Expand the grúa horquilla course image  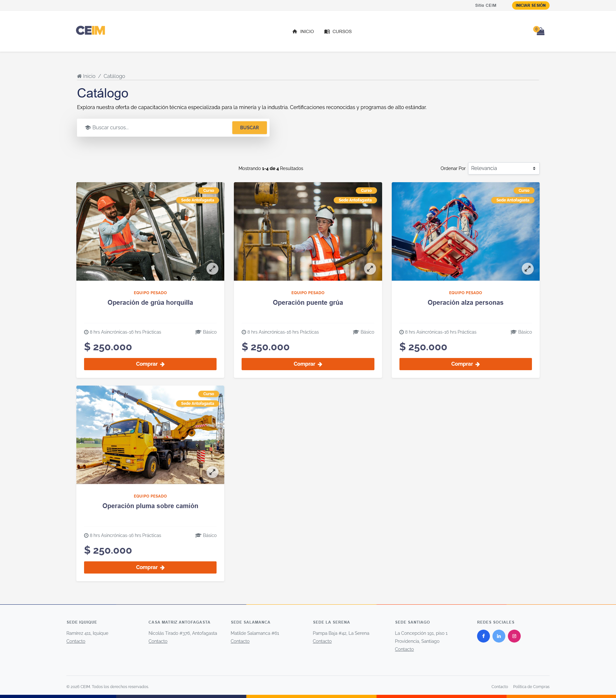212,269
